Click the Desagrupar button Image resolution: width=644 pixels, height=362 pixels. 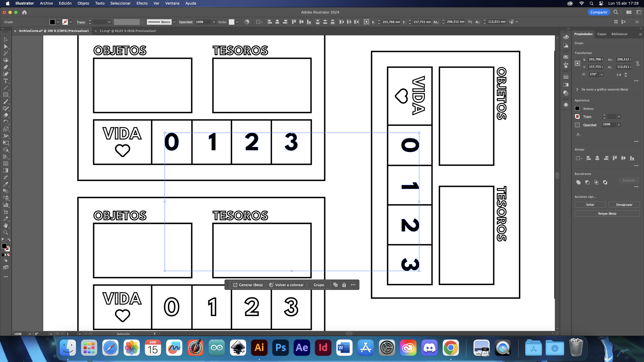point(624,205)
